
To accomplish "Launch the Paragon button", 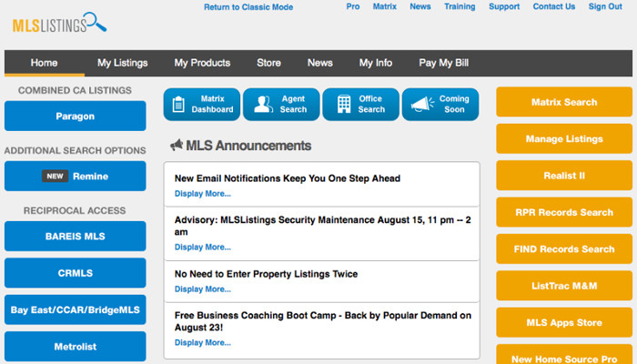I will click(x=76, y=116).
